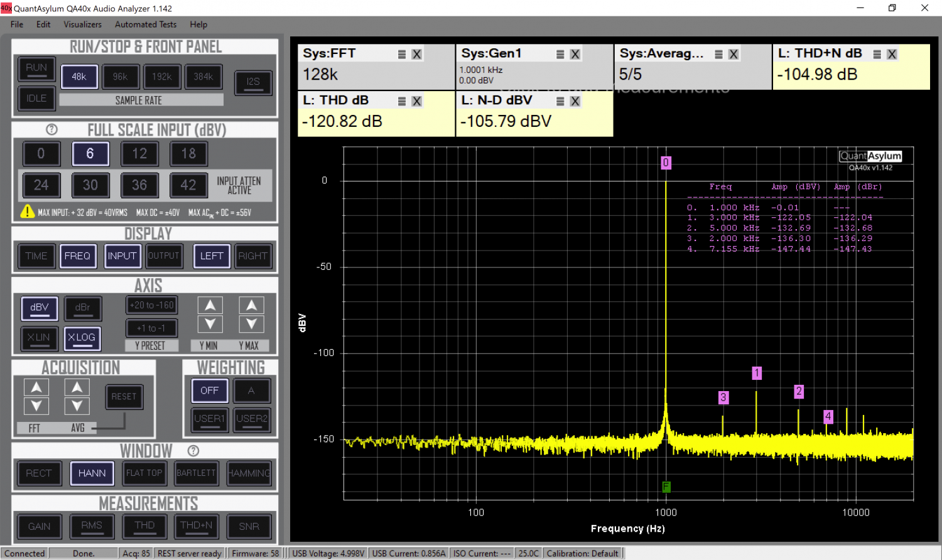Select the dBr axis unit

[x=82, y=308]
